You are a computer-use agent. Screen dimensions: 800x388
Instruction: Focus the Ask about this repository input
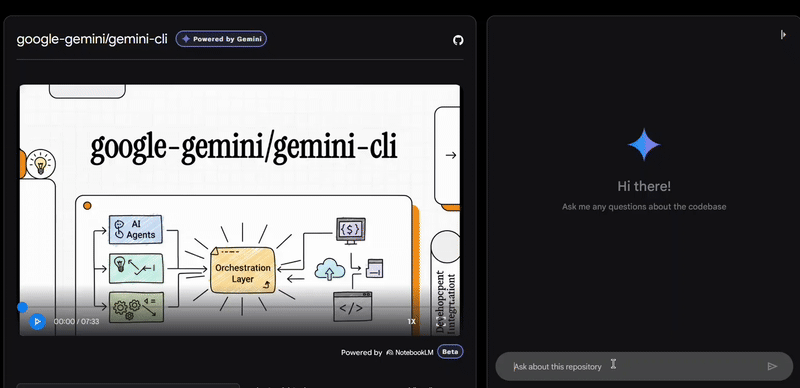click(x=644, y=366)
